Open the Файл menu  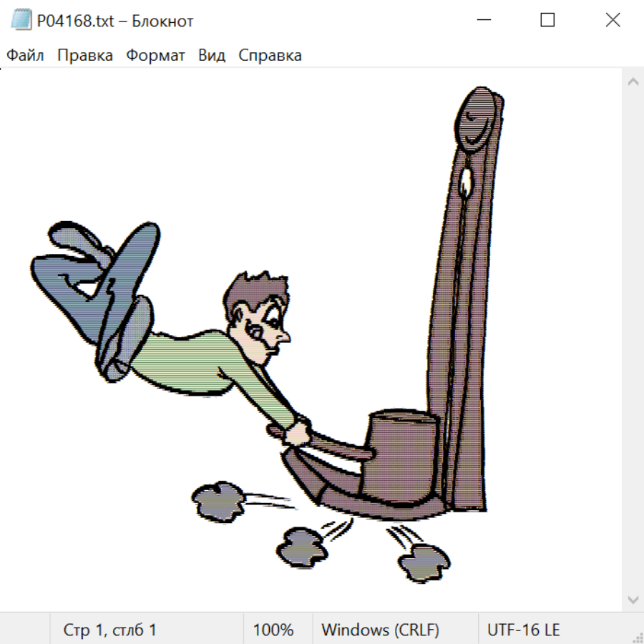click(x=25, y=56)
